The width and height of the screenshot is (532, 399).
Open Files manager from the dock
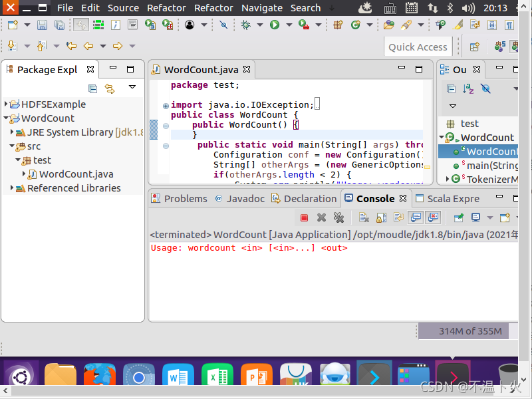tap(61, 374)
